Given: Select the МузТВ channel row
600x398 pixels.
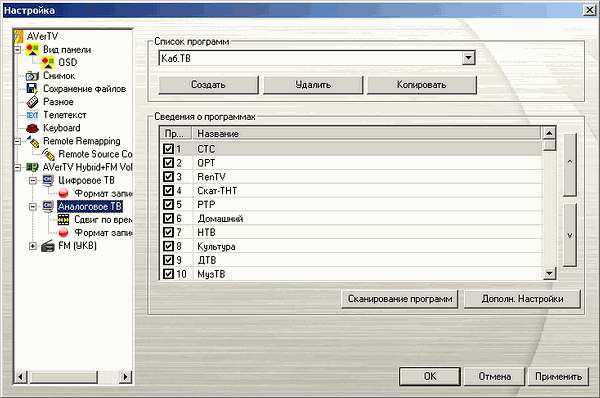Looking at the screenshot, I should (351, 274).
